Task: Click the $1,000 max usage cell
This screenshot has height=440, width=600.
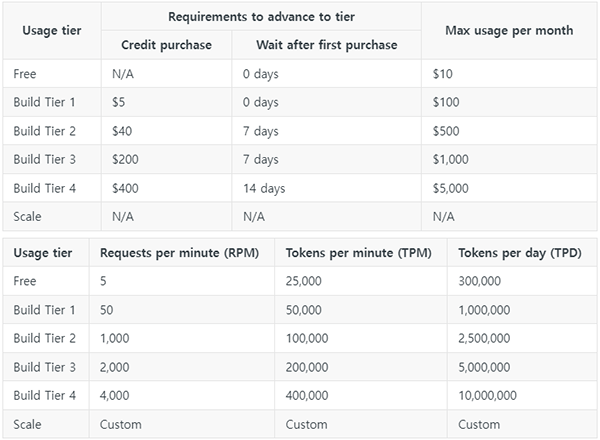Action: [x=450, y=159]
